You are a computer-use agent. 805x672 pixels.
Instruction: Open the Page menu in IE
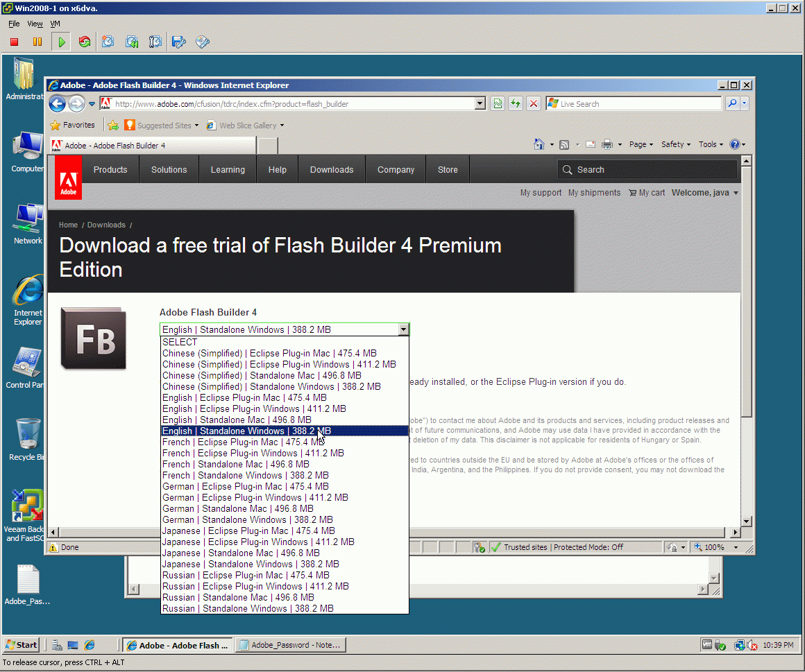tap(641, 145)
